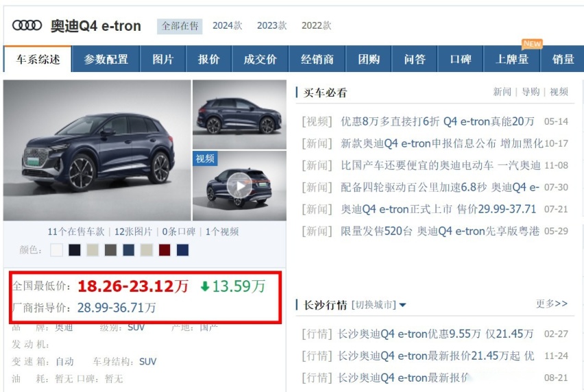Viewport: 584px width, 392px height.
Task: Click the 18.26-23.12万 lowest price
Action: [x=133, y=286]
